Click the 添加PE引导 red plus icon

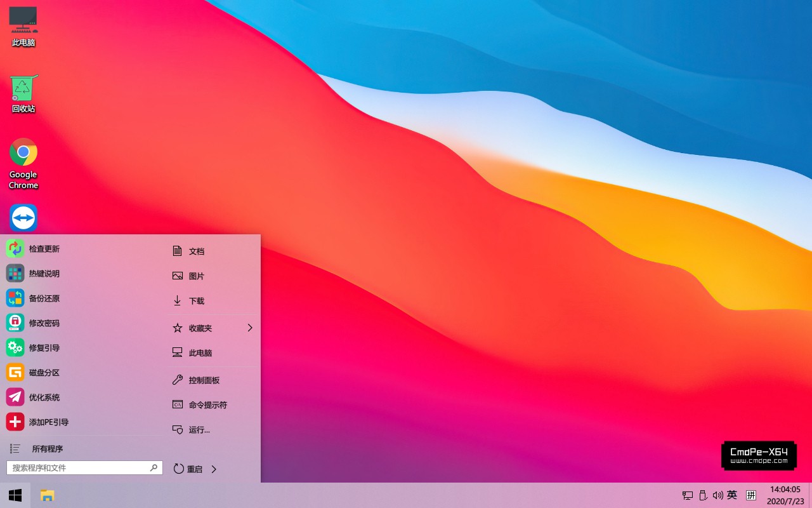point(15,422)
